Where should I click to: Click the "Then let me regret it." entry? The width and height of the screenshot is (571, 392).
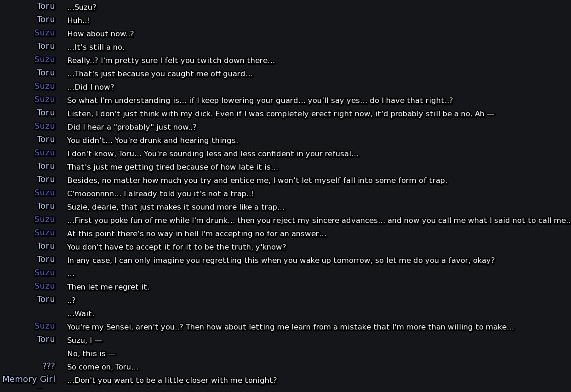pyautogui.click(x=108, y=287)
